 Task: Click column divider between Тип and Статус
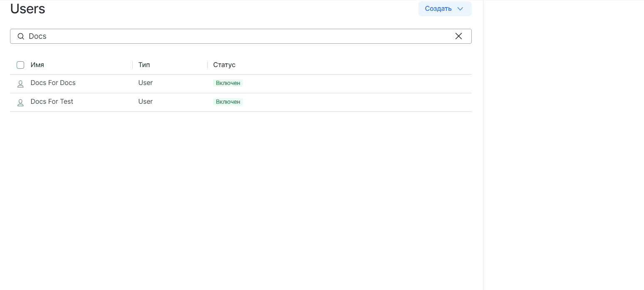click(x=208, y=65)
